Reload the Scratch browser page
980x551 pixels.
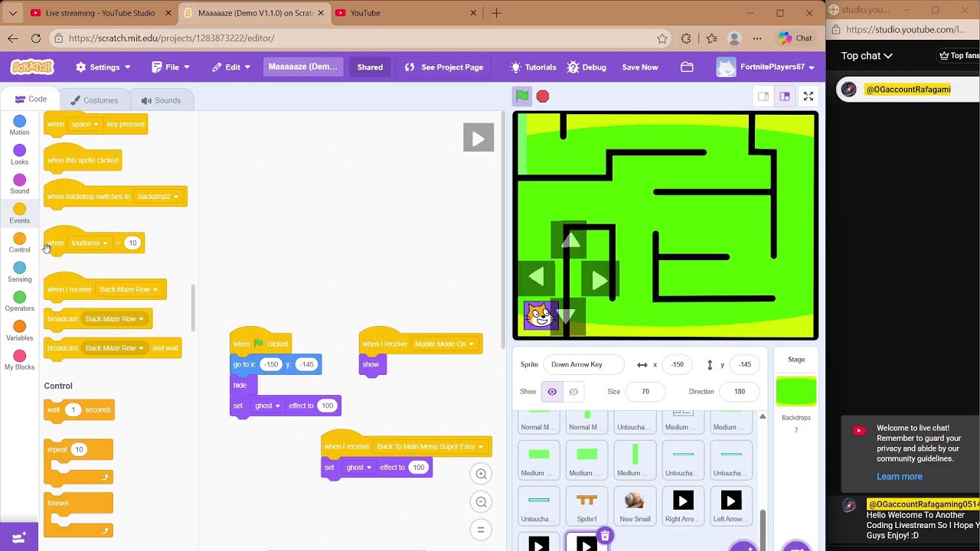click(36, 38)
